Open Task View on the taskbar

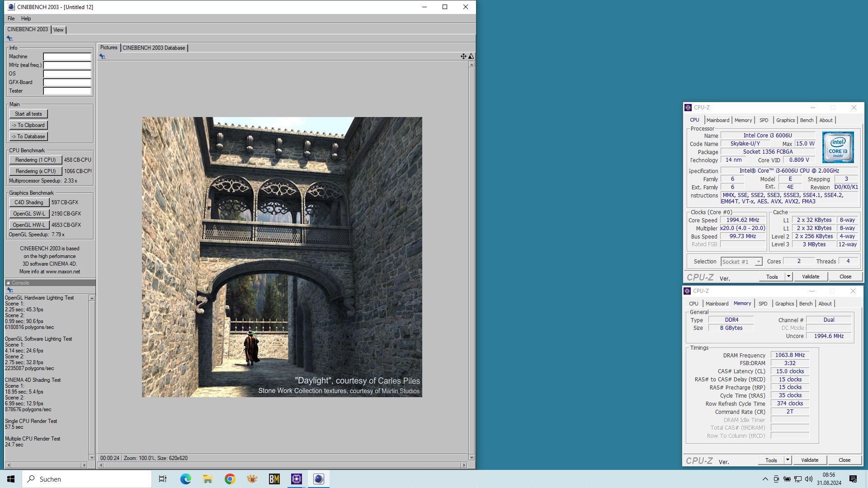click(x=163, y=479)
